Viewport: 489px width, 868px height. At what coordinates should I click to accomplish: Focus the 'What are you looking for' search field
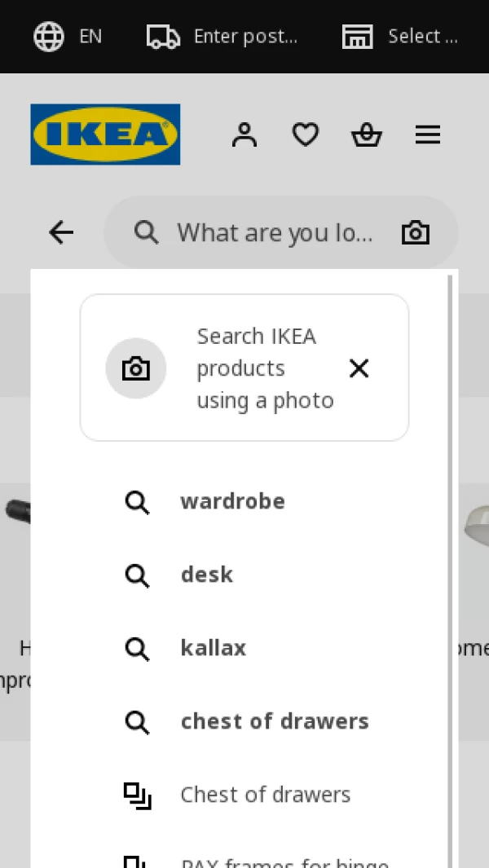(275, 233)
